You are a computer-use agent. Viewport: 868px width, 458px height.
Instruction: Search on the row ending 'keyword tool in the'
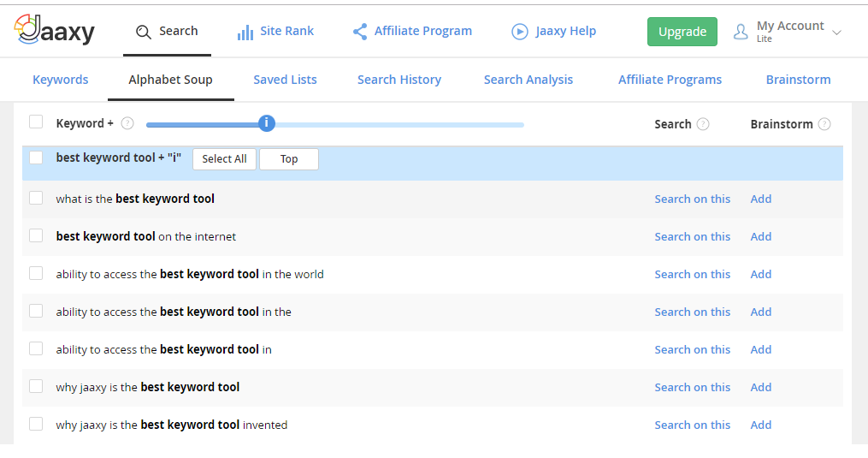click(692, 312)
